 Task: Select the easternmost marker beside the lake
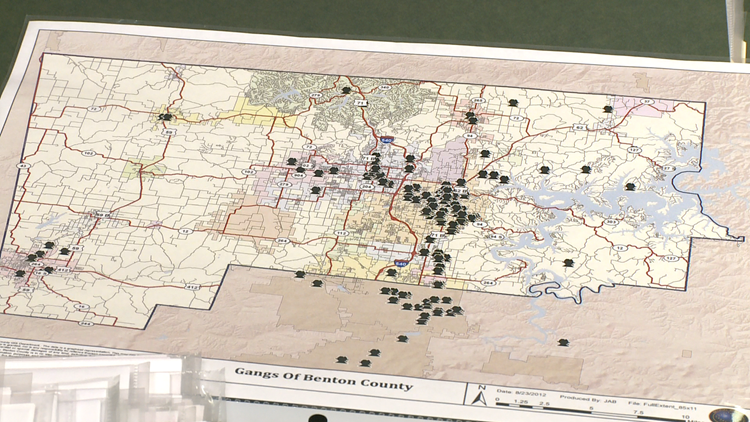click(x=630, y=187)
